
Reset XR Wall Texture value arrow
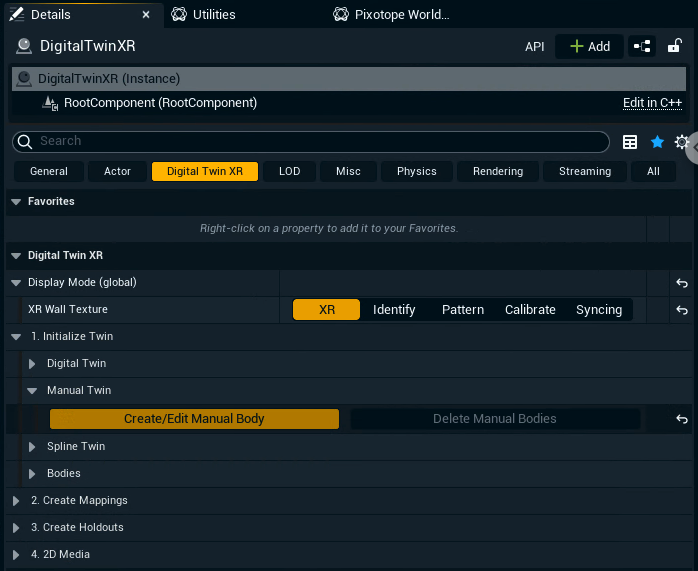point(682,310)
